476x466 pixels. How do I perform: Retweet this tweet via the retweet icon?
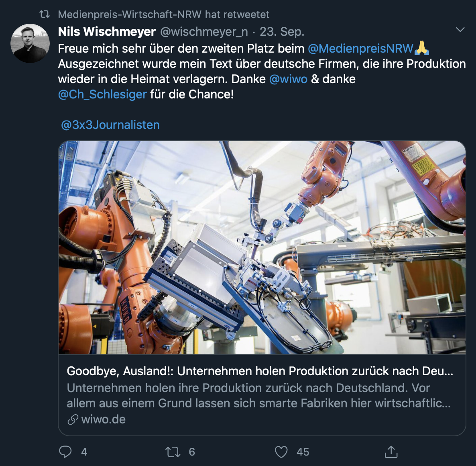click(173, 452)
